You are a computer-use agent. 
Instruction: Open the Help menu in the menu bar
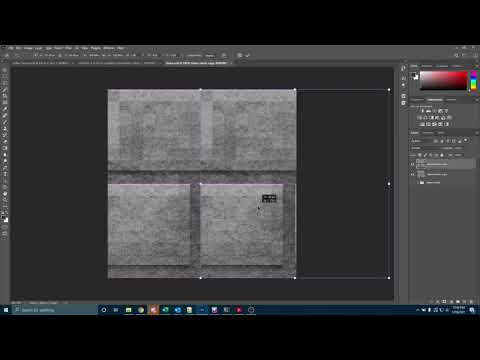(x=121, y=48)
